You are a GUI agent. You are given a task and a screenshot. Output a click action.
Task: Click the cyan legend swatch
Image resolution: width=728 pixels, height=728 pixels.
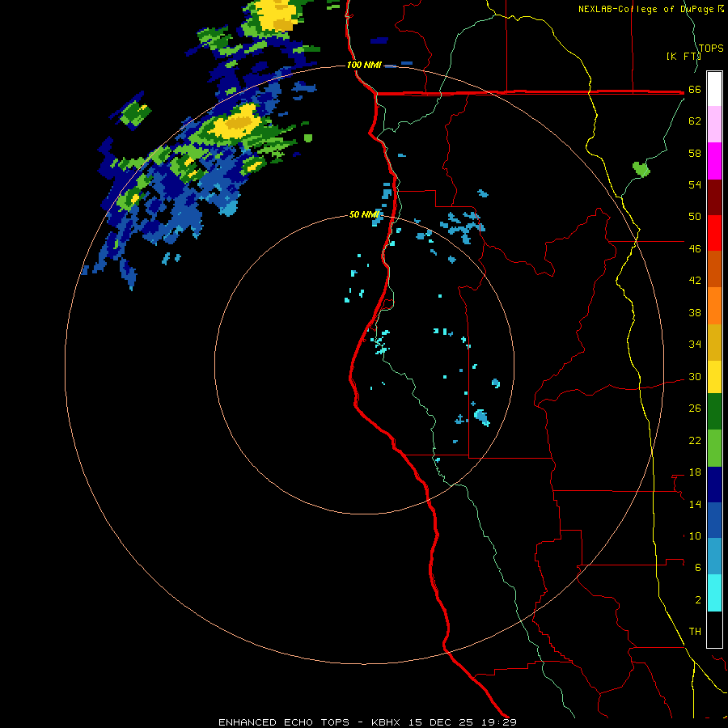[714, 593]
